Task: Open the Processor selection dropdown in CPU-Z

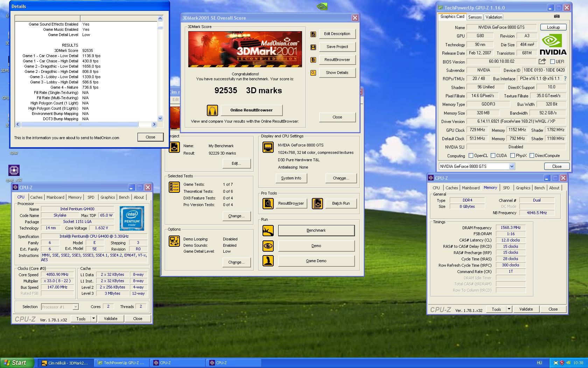Action: (75, 307)
